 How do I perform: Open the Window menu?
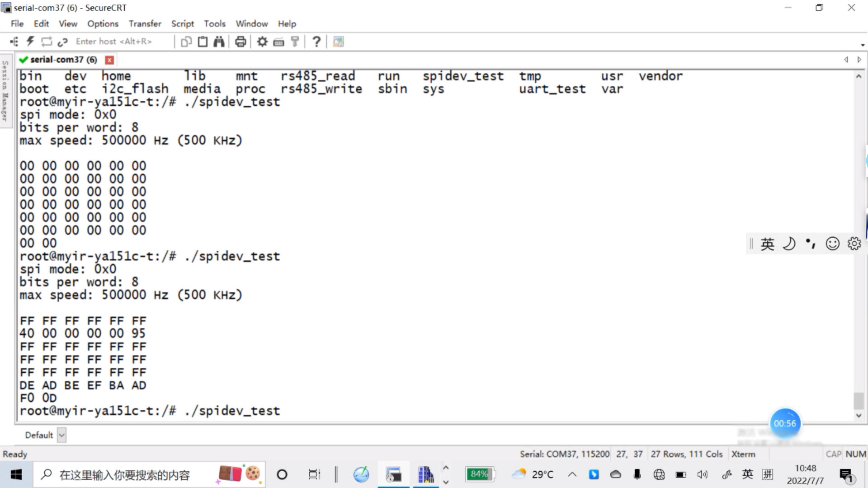[x=251, y=23]
